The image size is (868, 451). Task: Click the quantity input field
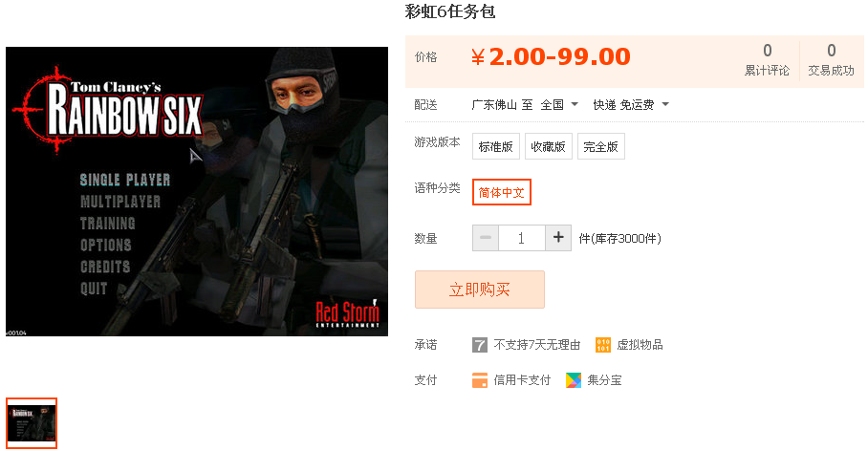521,238
